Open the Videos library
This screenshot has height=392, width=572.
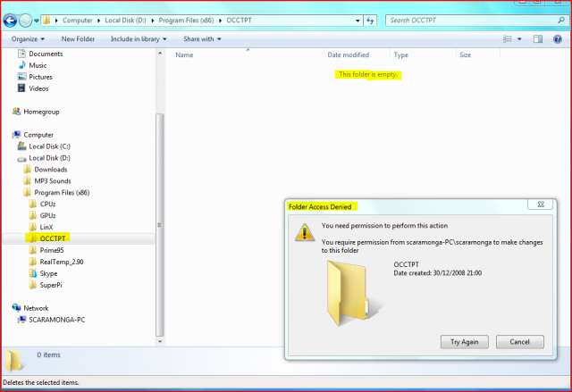(33, 88)
